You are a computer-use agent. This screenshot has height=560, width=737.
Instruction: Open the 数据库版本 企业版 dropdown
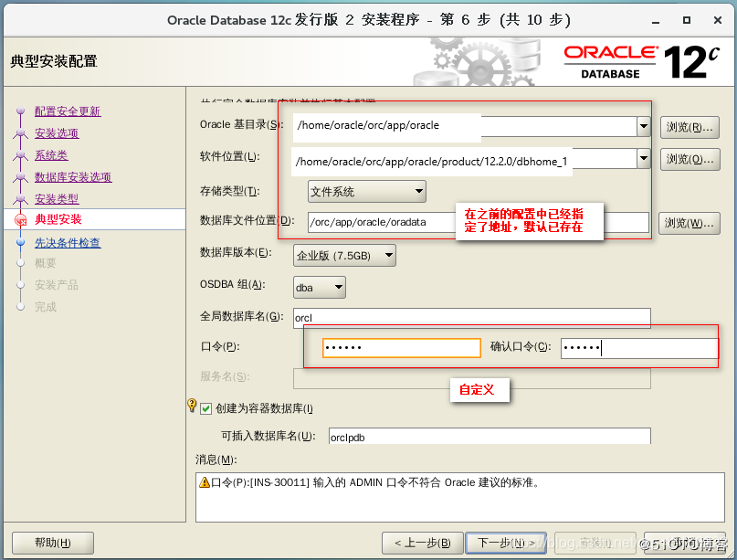tap(344, 255)
